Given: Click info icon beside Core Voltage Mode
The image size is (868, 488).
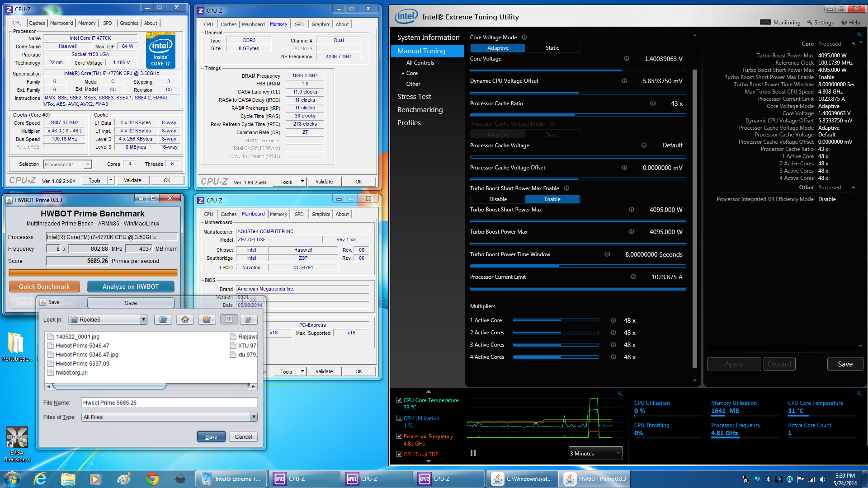Looking at the screenshot, I should coord(524,38).
